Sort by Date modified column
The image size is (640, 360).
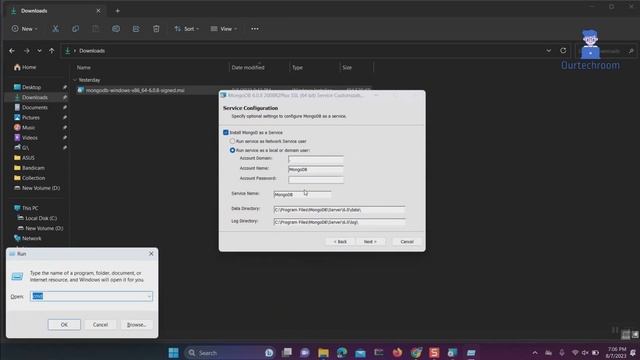(248, 67)
